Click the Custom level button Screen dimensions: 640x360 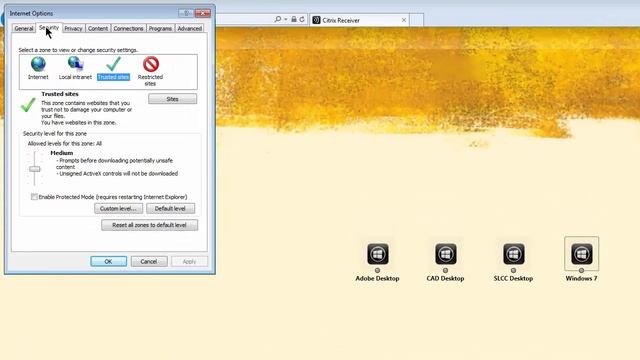(118, 209)
